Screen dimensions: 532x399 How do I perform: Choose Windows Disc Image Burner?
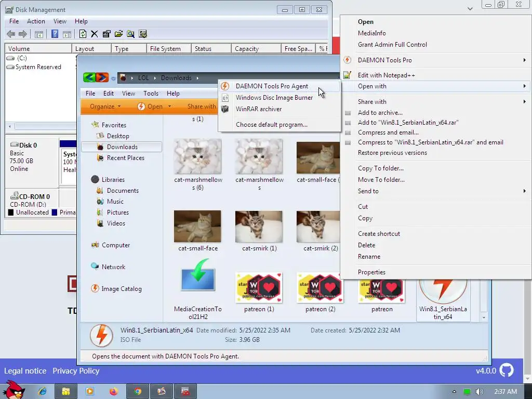tap(279, 98)
